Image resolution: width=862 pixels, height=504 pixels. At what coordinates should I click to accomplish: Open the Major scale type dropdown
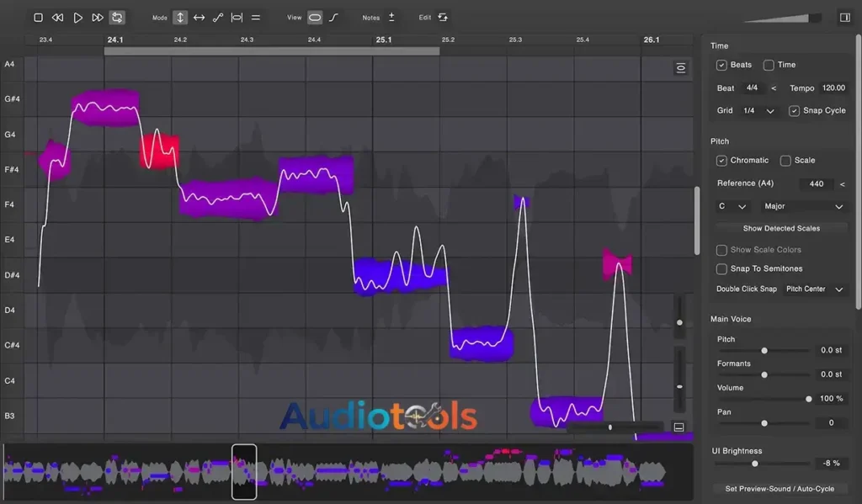802,206
